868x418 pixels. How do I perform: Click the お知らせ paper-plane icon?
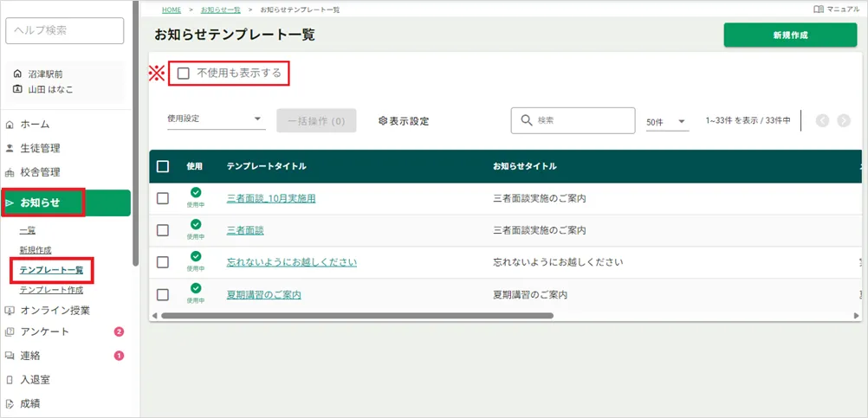point(9,203)
